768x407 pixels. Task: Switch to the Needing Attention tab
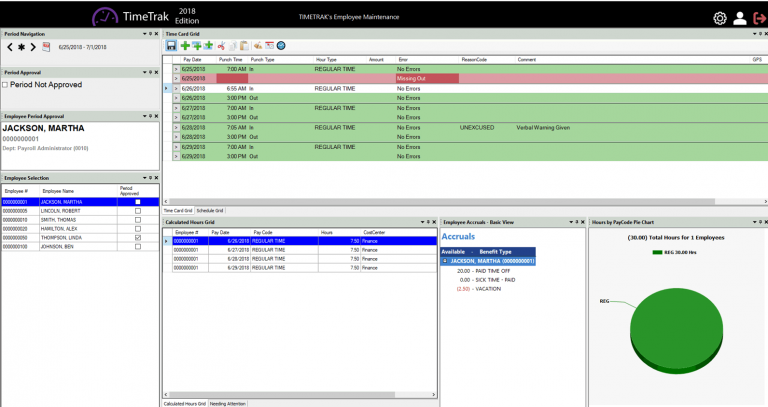(228, 403)
